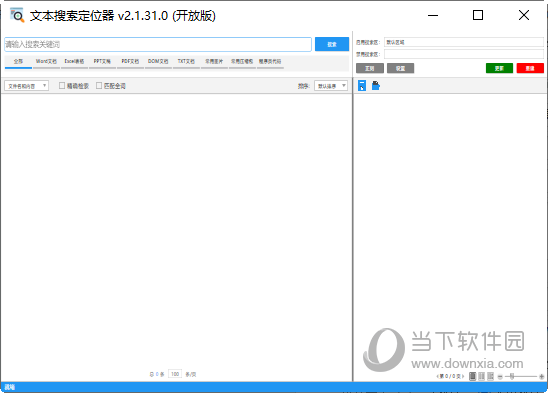
Task: Click the application logo in title bar
Action: pos(17,15)
